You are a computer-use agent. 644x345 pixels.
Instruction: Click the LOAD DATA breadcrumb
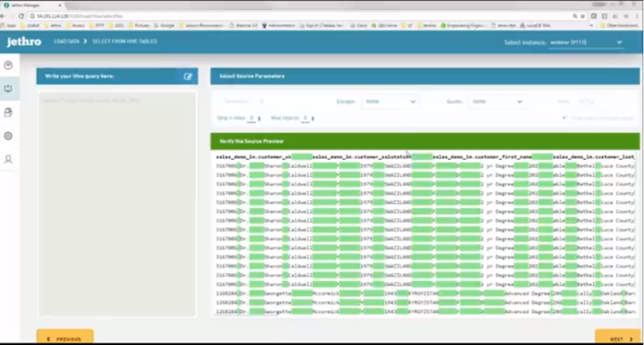66,42
